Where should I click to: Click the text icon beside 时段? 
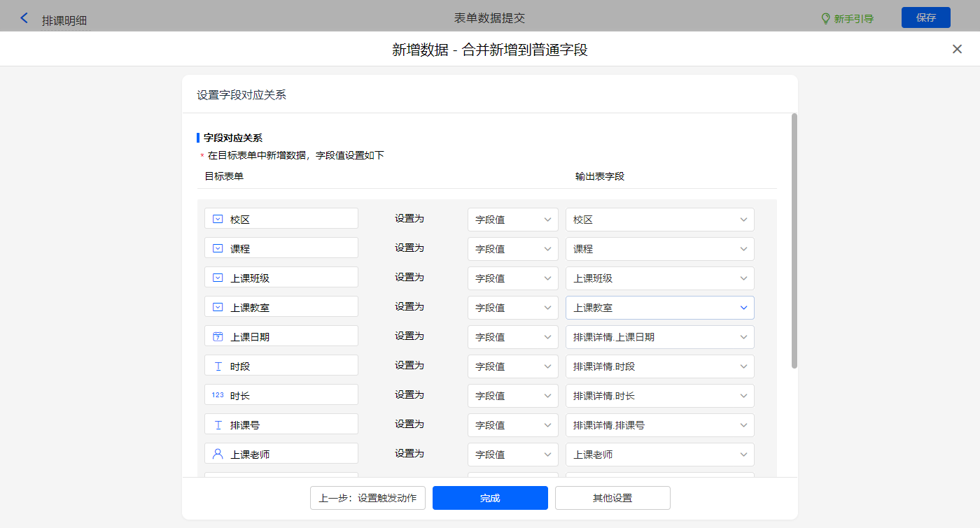pos(218,366)
